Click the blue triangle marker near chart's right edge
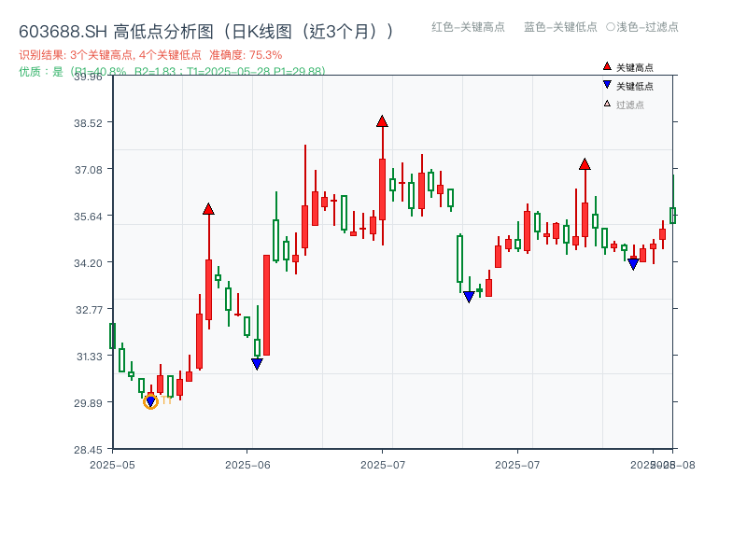This screenshot has height=560, width=747. pyautogui.click(x=633, y=262)
